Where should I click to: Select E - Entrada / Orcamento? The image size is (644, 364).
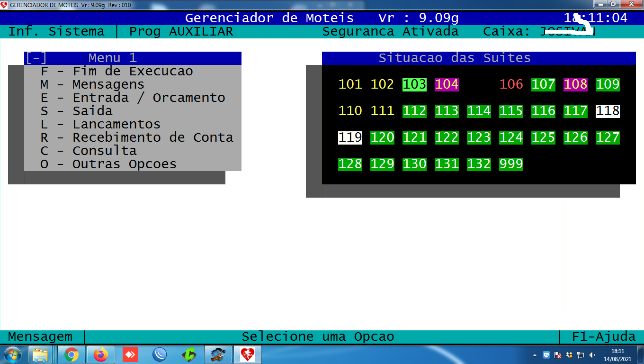[x=133, y=98]
